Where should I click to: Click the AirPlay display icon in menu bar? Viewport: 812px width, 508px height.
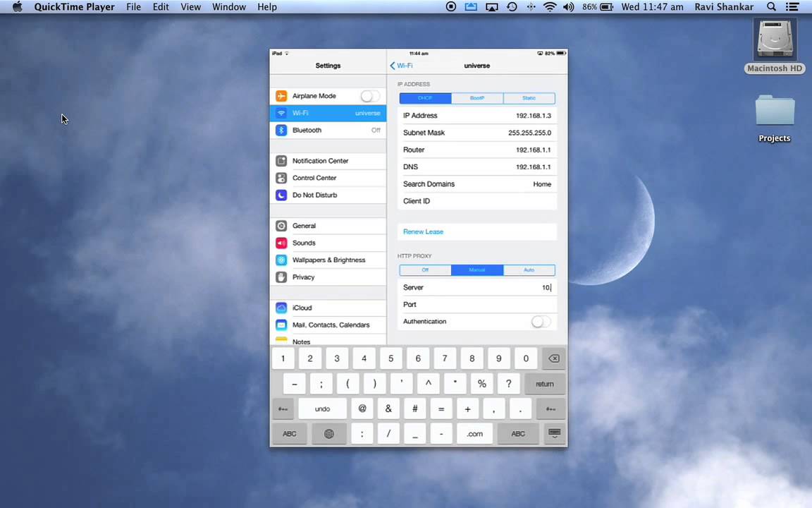(491, 7)
